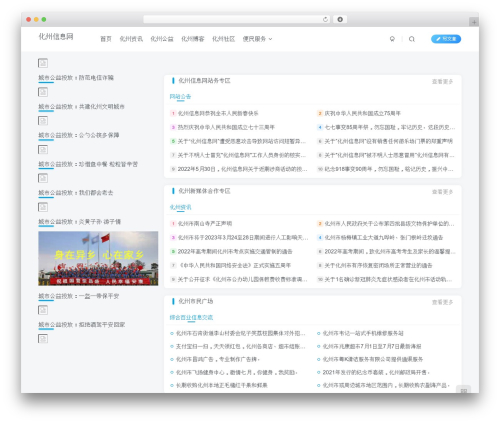Click broken image above 我们都会老去 caption

43,178
